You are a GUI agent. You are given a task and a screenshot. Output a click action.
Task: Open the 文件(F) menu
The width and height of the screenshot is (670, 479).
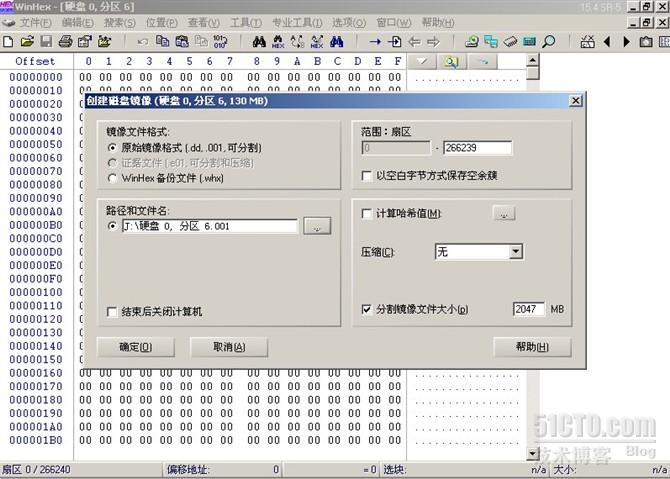(36, 23)
